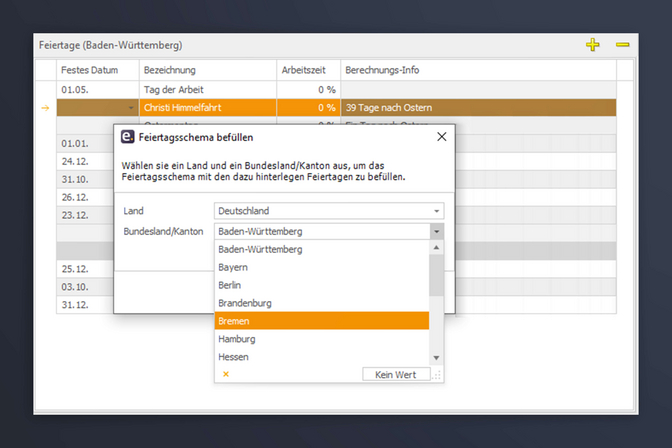Click the Bundesland/Kanton text field
This screenshot has height=448, width=672.
tap(322, 232)
